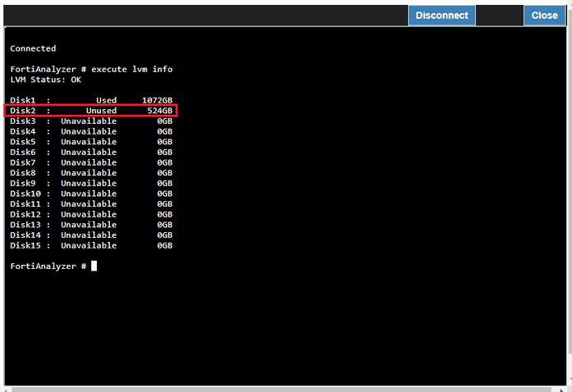Click the Disk6 Unavailable row
The height and width of the screenshot is (392, 572).
click(91, 152)
